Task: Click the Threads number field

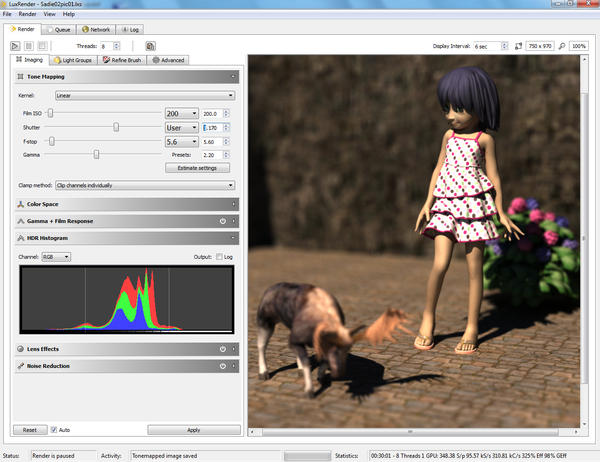Action: (107, 46)
